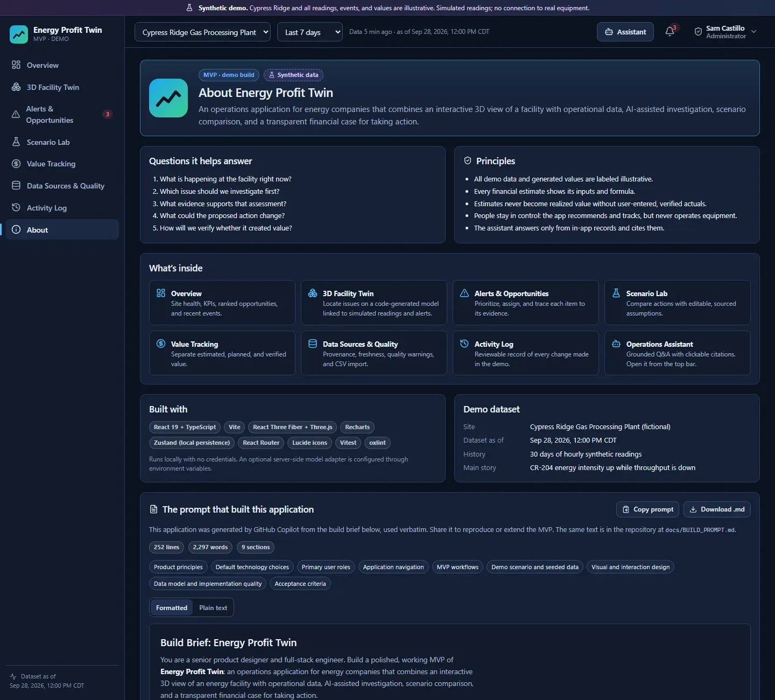Click the MVP · demo build badge
This screenshot has width=775, height=700.
pyautogui.click(x=229, y=75)
